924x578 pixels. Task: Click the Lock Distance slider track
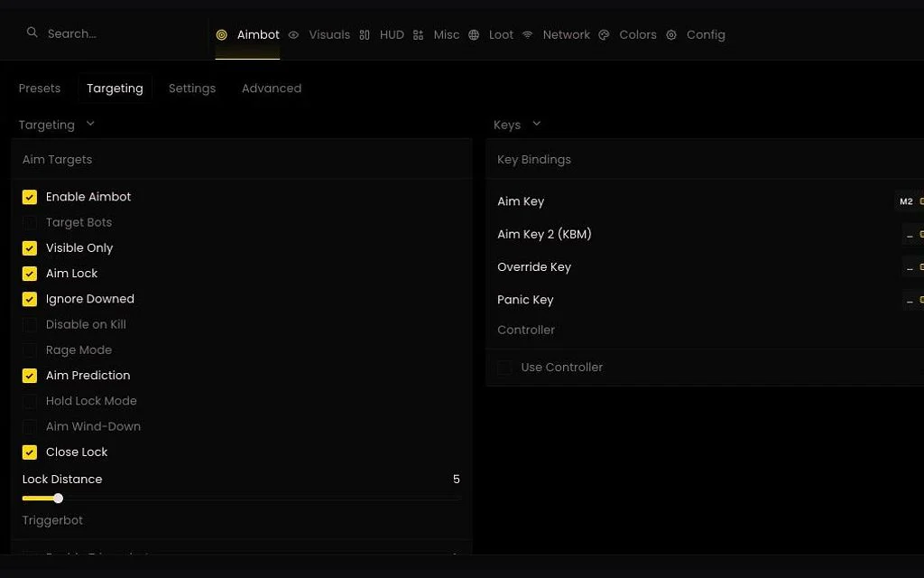click(241, 499)
